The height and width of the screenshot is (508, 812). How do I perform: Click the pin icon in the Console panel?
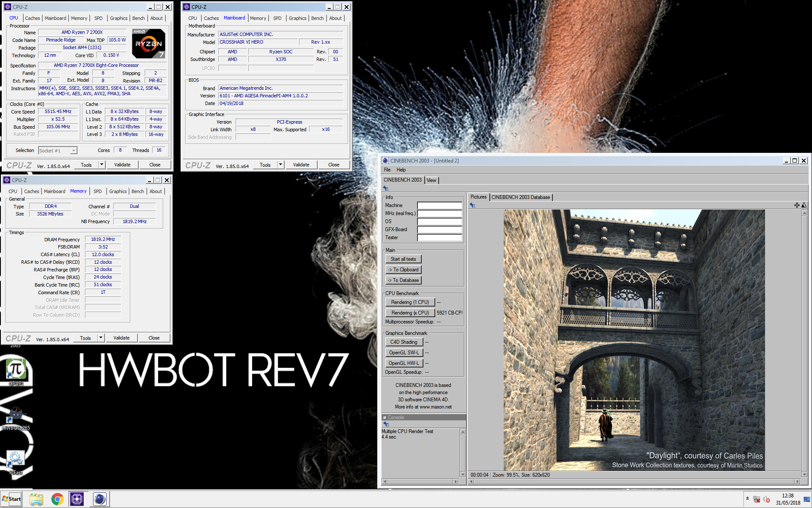click(x=386, y=424)
